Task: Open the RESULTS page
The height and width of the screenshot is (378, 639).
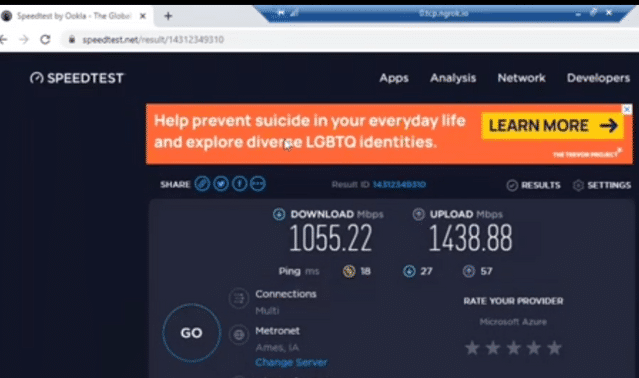Action: tap(533, 185)
